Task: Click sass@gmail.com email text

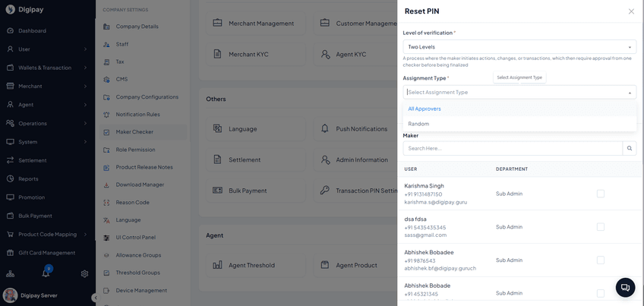Action: pyautogui.click(x=425, y=235)
